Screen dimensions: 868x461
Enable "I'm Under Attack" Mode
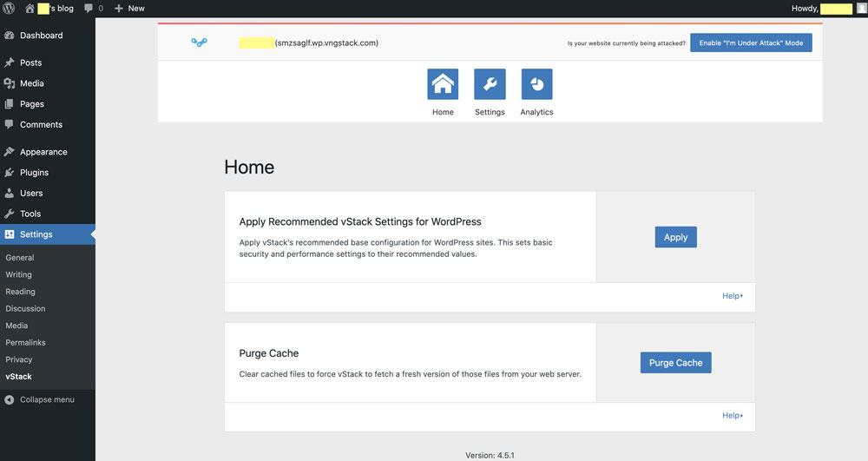coord(751,43)
